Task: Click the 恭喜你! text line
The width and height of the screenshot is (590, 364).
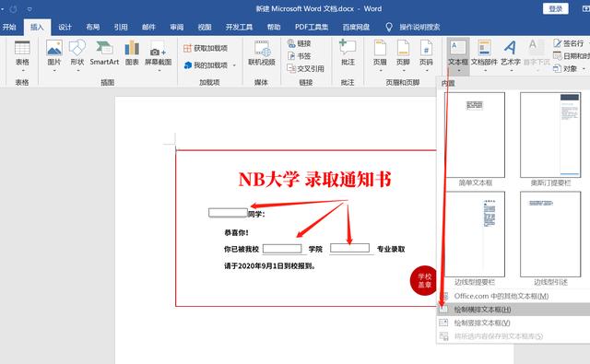Action: (236, 233)
